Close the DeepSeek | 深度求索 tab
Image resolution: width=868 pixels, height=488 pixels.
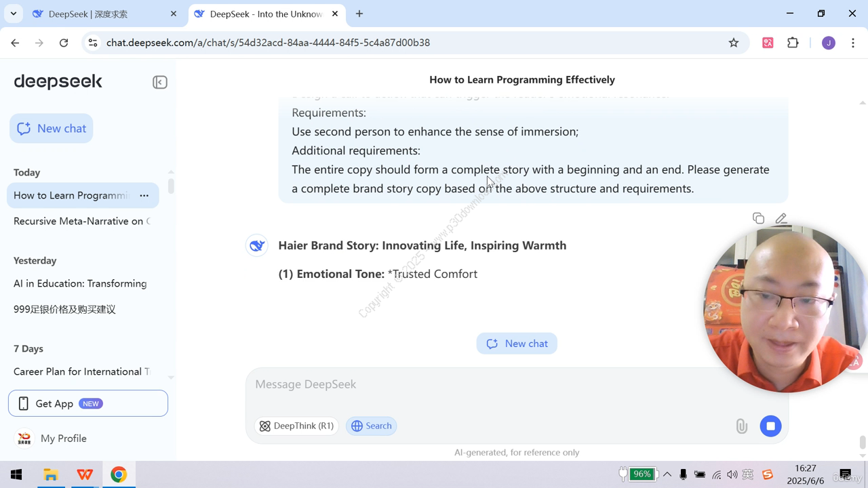pos(174,14)
